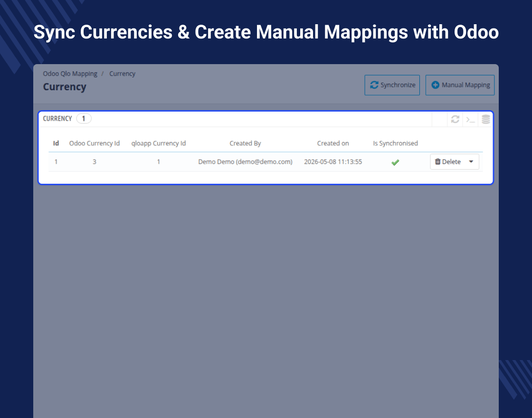Screen dimensions: 532x418
Task: Expand the dropdown arrow beside Delete
Action: click(471, 162)
